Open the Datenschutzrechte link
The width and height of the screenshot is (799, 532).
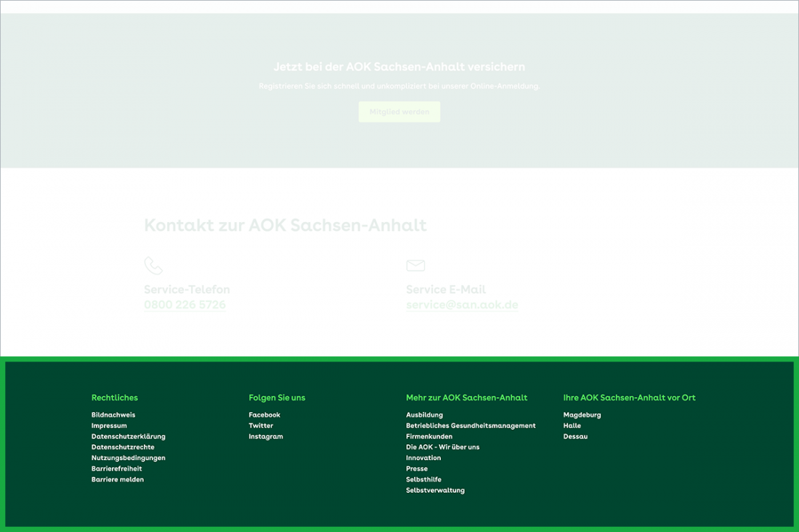[123, 447]
